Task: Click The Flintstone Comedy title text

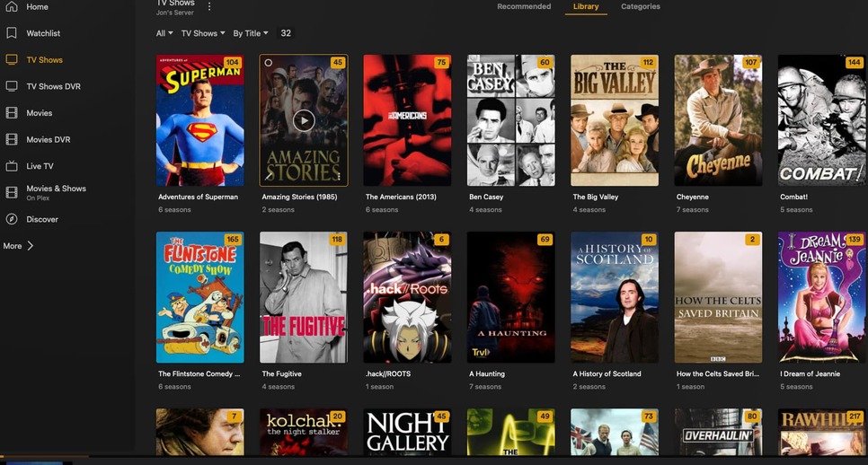Action: point(199,373)
